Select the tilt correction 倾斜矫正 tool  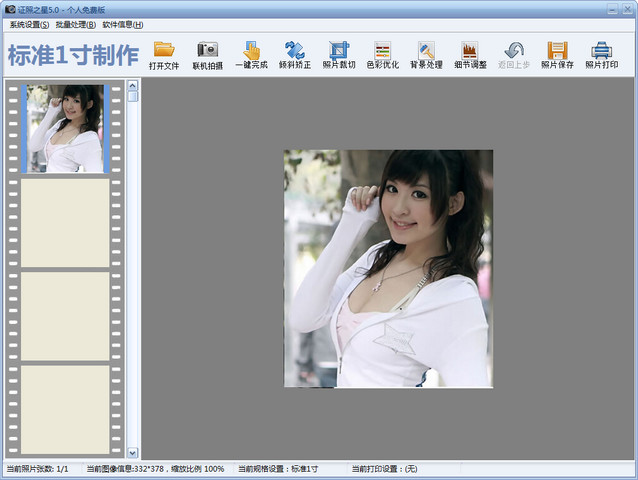click(295, 55)
